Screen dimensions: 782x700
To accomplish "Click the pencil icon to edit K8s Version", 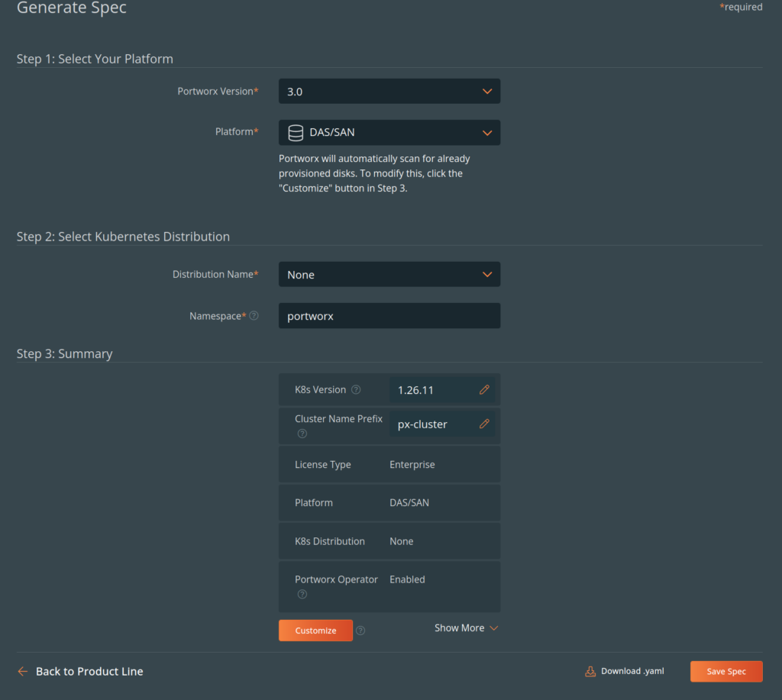I will pos(483,389).
